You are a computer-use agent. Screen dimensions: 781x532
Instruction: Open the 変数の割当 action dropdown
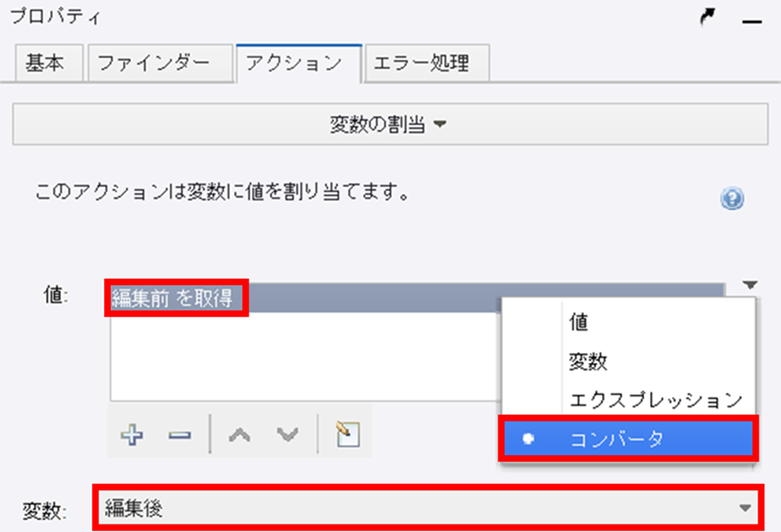(389, 126)
